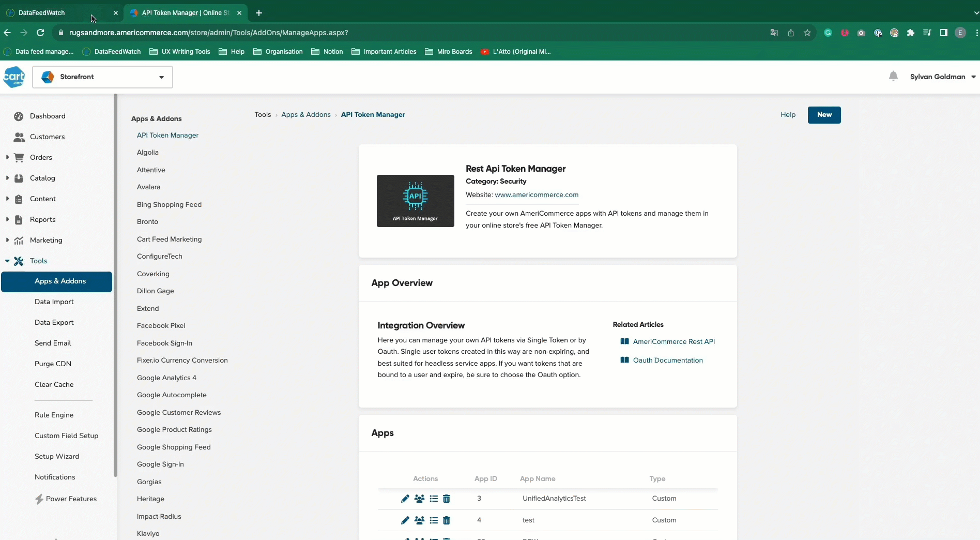The height and width of the screenshot is (540, 980).
Task: Open list icon for test app row
Action: [434, 520]
